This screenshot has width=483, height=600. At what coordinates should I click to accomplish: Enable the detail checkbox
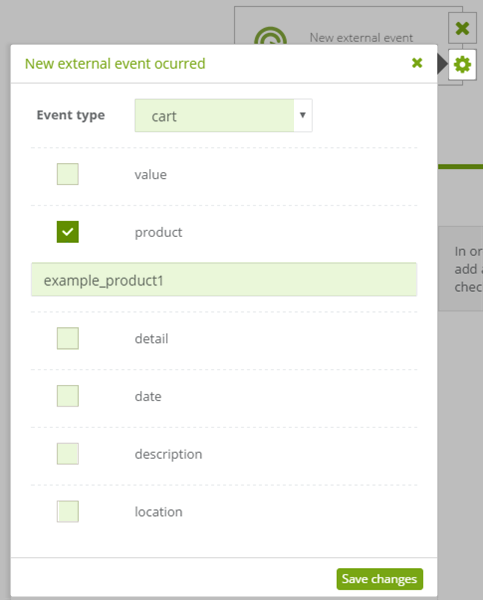pyautogui.click(x=68, y=338)
